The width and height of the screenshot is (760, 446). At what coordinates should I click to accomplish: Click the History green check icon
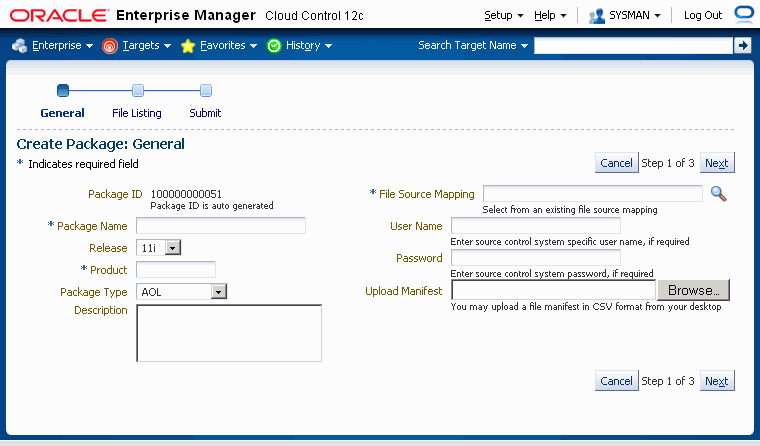pyautogui.click(x=274, y=46)
